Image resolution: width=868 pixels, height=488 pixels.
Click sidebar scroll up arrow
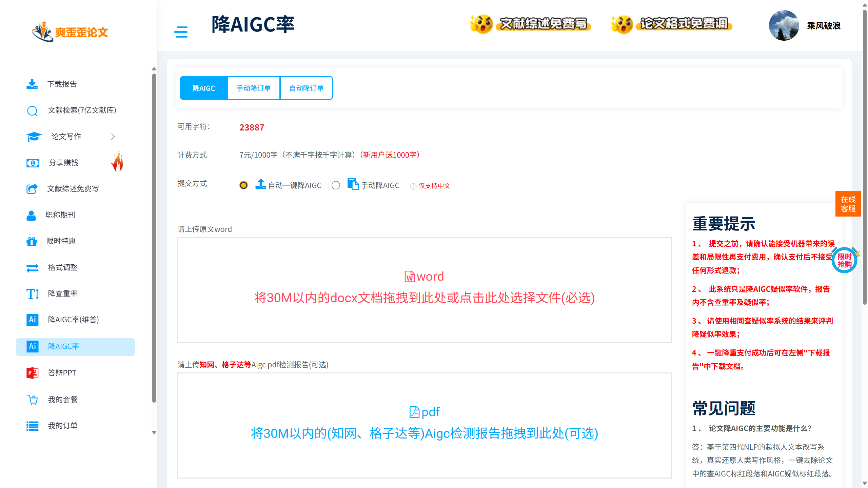click(x=154, y=69)
